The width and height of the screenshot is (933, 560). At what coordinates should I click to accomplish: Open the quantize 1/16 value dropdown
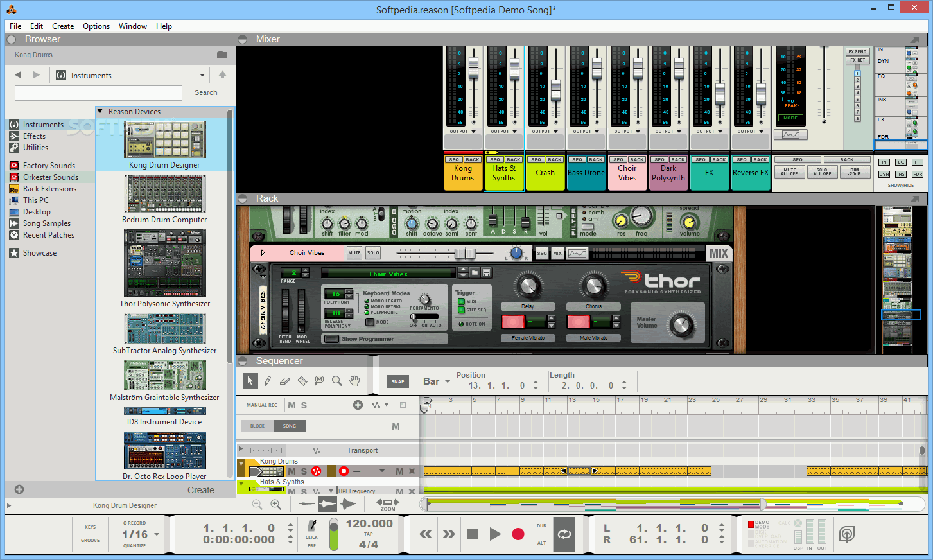point(157,534)
